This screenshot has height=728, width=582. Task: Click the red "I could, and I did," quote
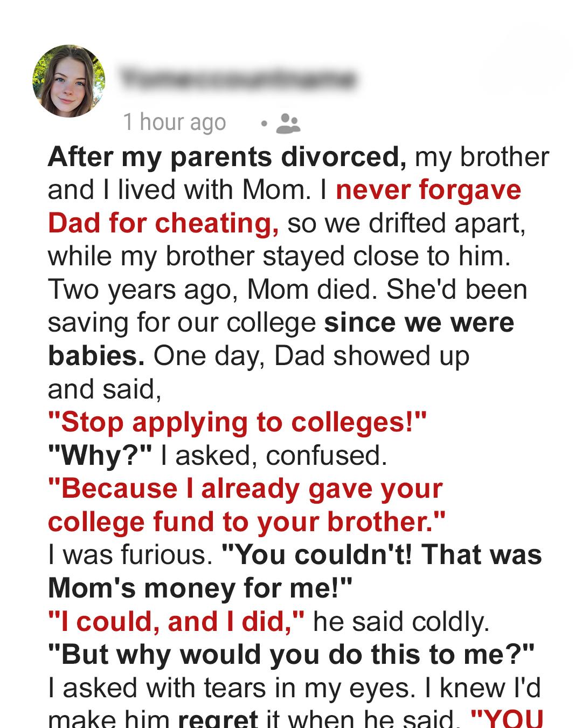pyautogui.click(x=176, y=621)
